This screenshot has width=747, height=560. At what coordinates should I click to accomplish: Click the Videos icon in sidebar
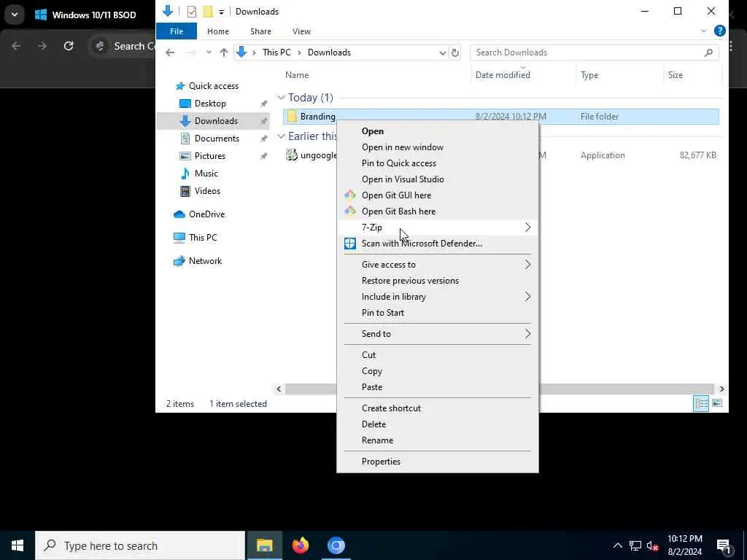tap(185, 191)
